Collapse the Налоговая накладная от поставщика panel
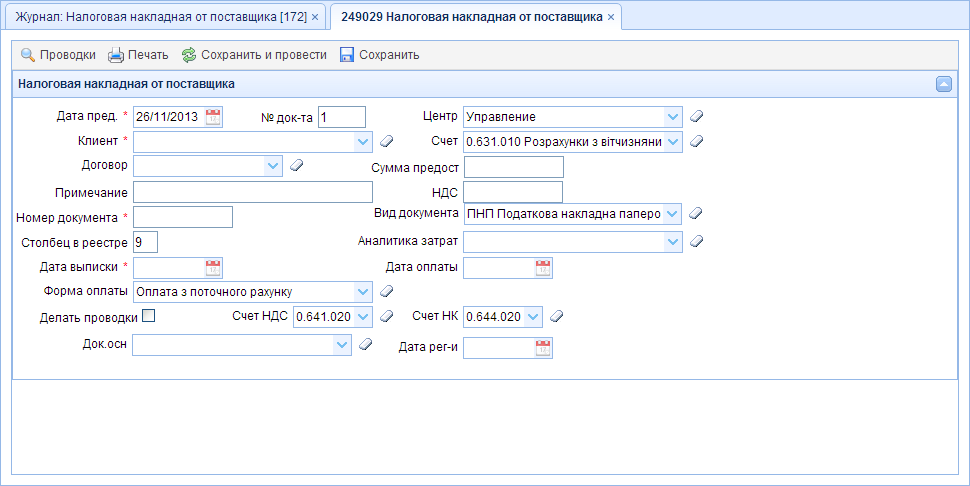970x486 pixels. (x=943, y=84)
